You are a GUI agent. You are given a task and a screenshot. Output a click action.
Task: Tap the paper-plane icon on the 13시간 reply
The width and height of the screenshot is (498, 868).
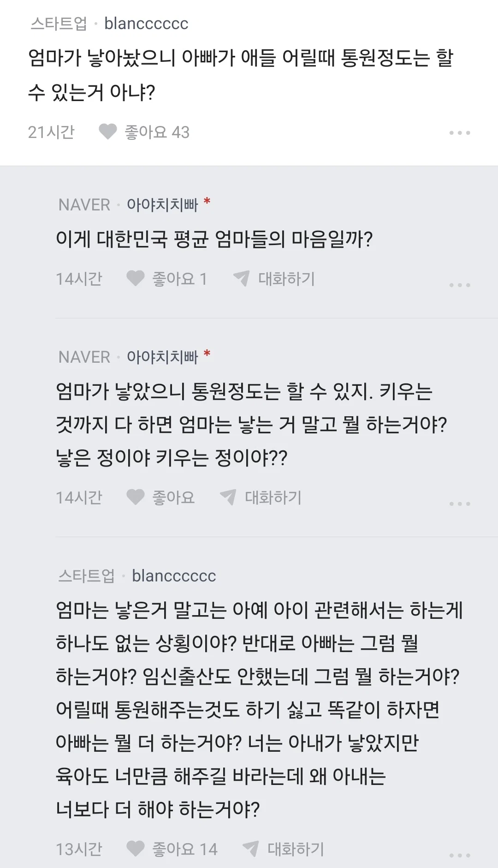pos(251,849)
